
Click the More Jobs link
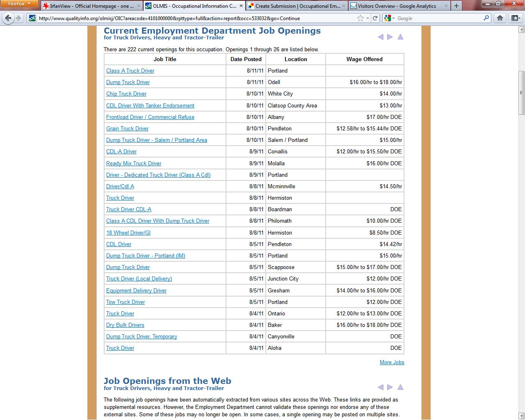[x=392, y=362]
